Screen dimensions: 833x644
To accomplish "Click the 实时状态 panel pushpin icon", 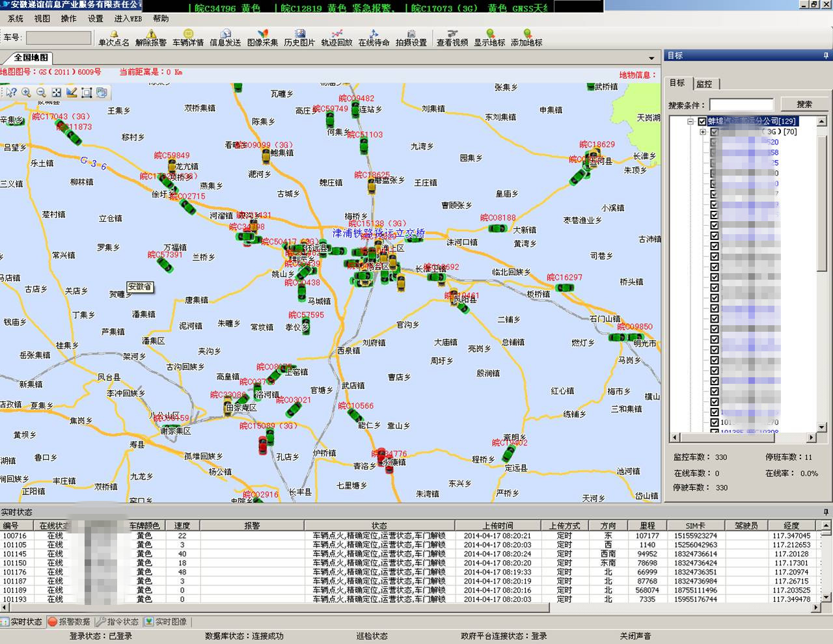I will pyautogui.click(x=826, y=512).
